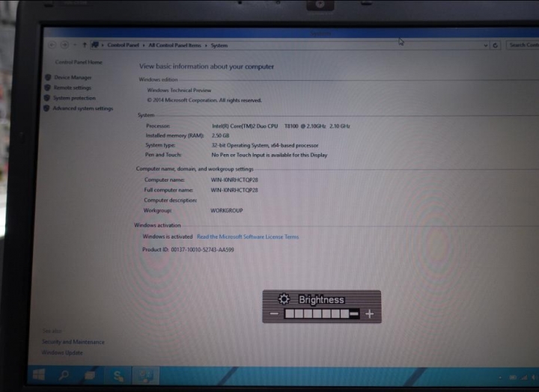Viewport: 539px width, 392px height.
Task: Open the taskbar icon right of Task View
Action: point(118,376)
